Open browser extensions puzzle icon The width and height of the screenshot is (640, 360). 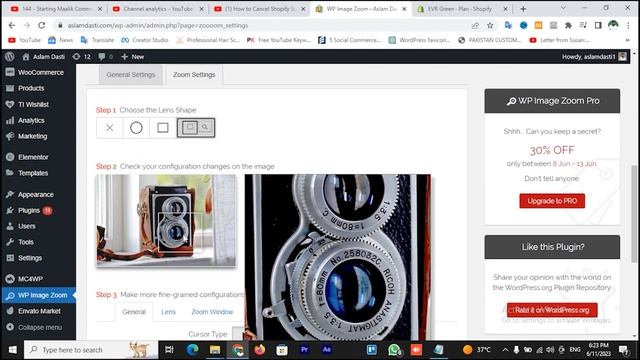568,25
